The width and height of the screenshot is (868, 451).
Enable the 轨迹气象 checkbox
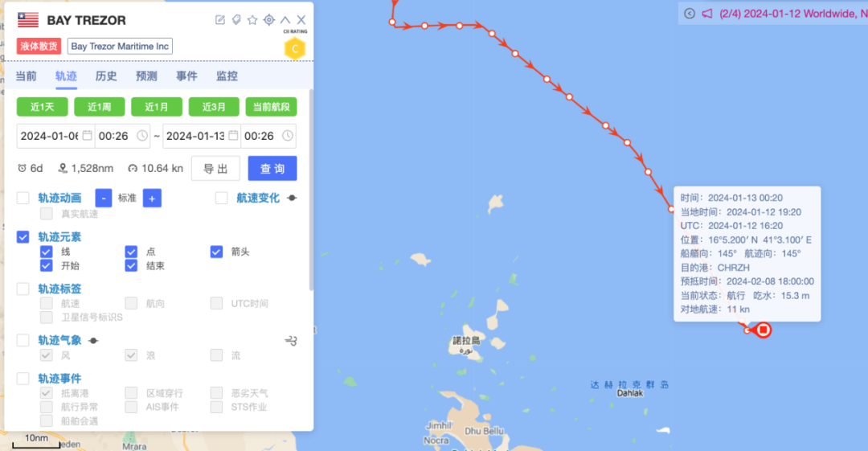23,340
